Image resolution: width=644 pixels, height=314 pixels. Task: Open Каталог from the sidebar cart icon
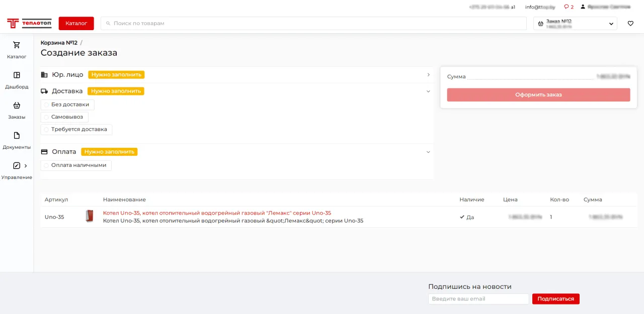(17, 45)
